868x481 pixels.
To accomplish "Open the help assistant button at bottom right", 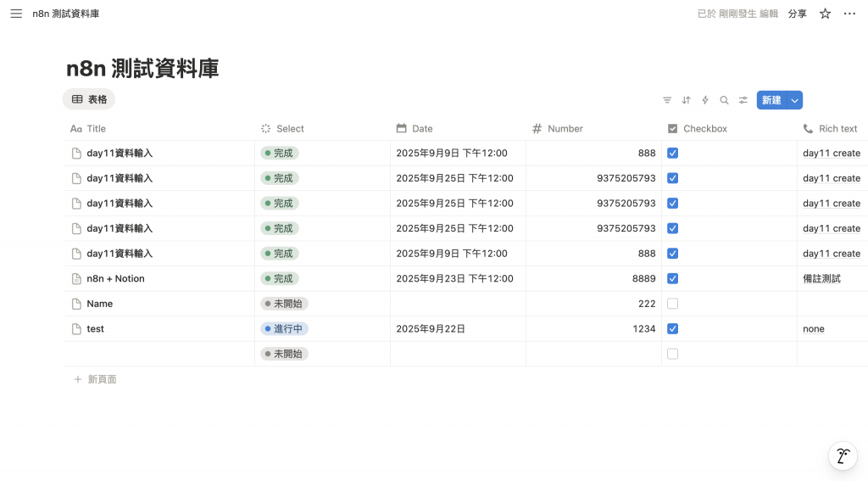I will click(843, 456).
